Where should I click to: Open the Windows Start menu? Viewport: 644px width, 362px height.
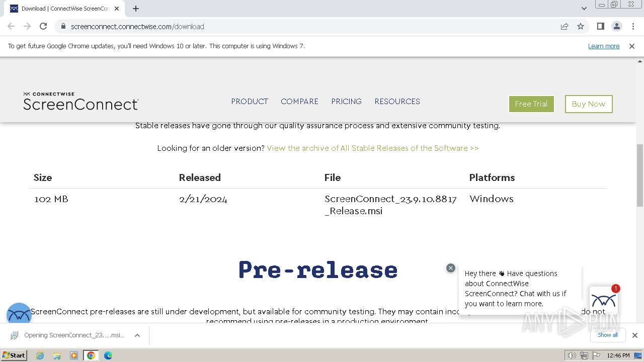point(14,355)
